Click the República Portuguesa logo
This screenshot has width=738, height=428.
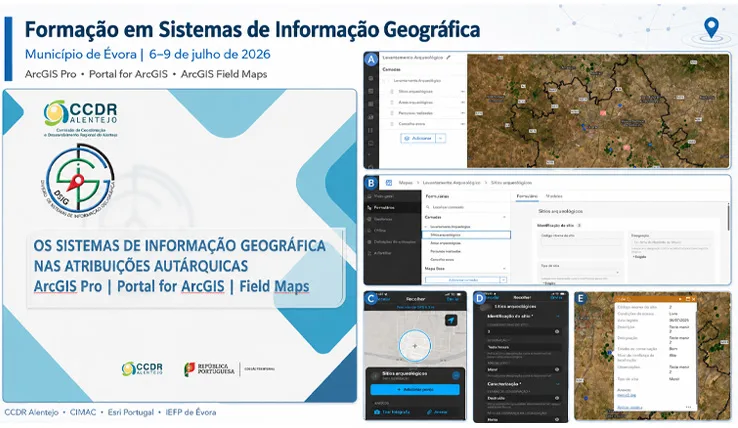click(x=209, y=369)
